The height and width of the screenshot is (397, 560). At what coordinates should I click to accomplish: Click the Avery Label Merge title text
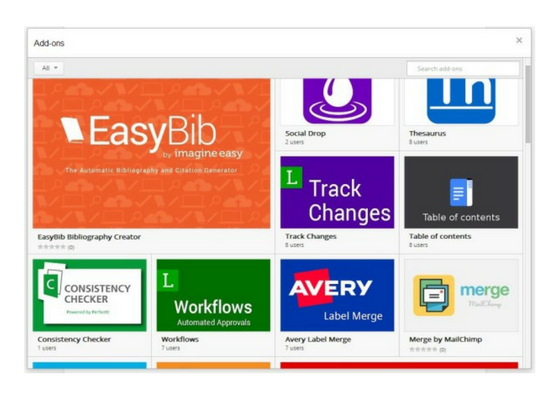click(318, 340)
